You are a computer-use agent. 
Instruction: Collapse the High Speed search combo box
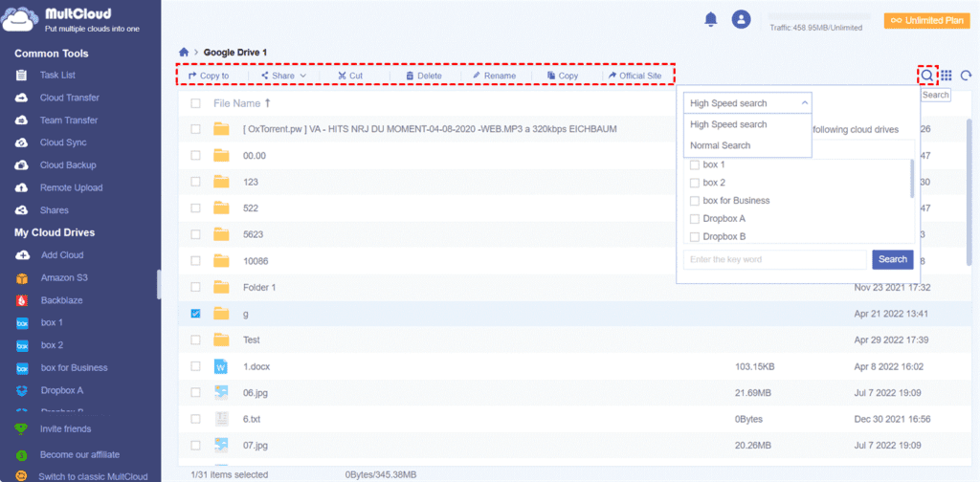tap(748, 103)
